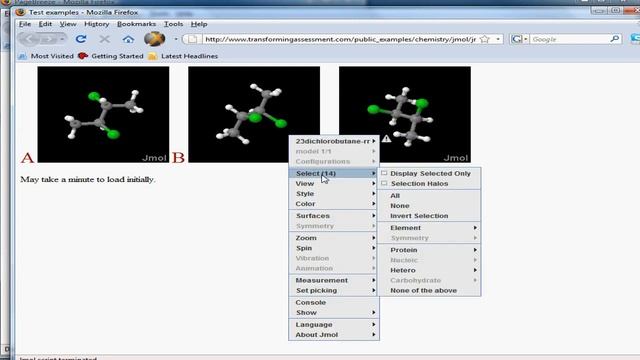
Task: Expand the Zoom submenu
Action: 334,238
